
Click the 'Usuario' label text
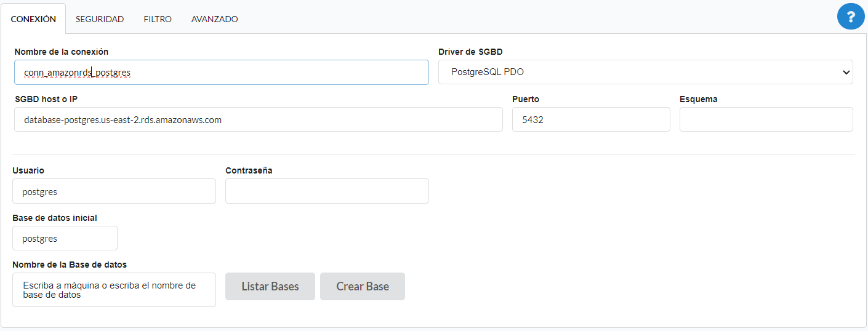28,170
